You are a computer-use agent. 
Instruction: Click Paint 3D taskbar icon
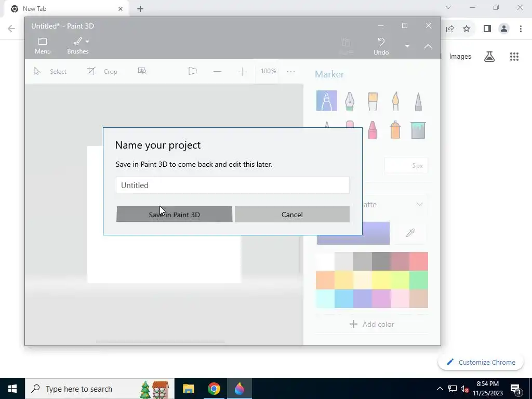tap(239, 389)
